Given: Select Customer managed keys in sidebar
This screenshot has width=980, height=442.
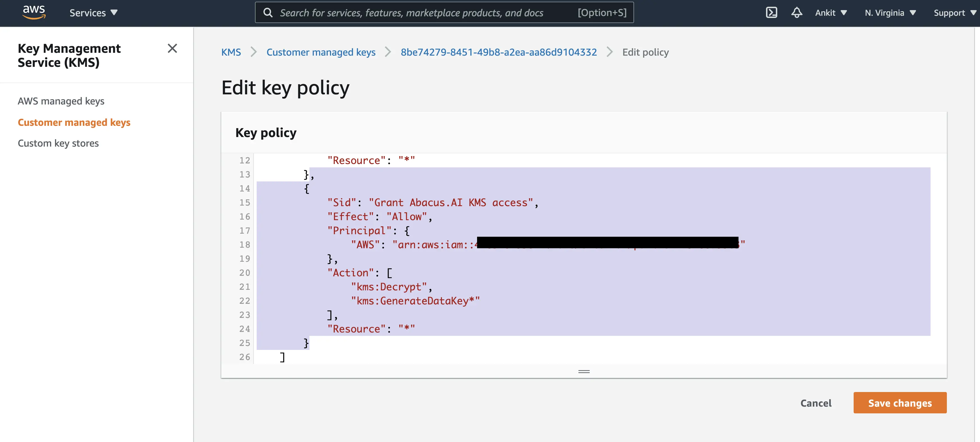Looking at the screenshot, I should [74, 122].
